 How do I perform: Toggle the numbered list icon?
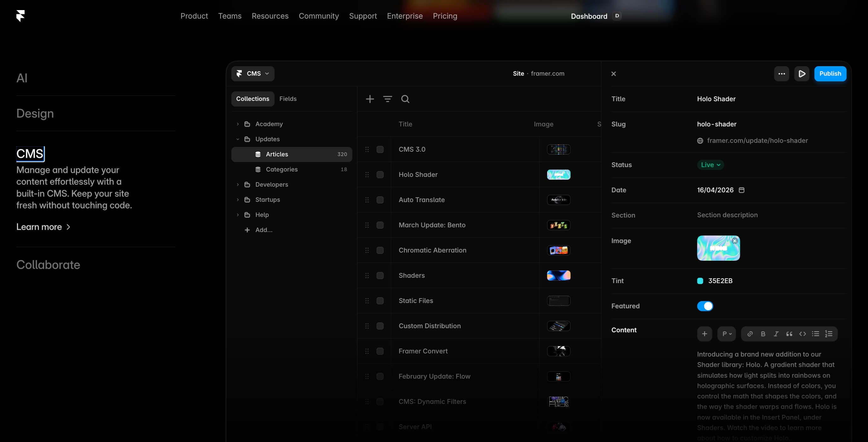(829, 334)
